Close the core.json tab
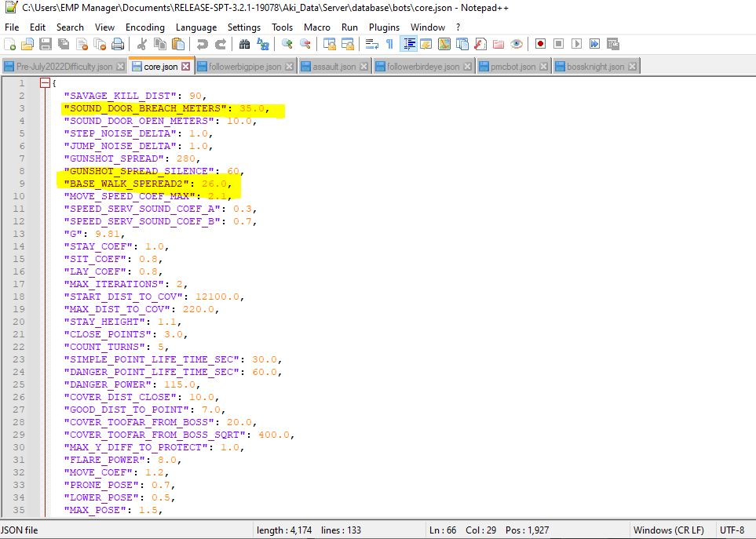Viewport: 756px width, 539px height. [185, 67]
